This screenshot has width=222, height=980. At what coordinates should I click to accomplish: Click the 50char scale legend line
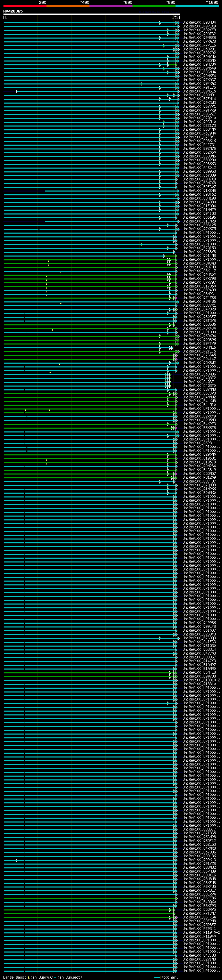pos(157,977)
